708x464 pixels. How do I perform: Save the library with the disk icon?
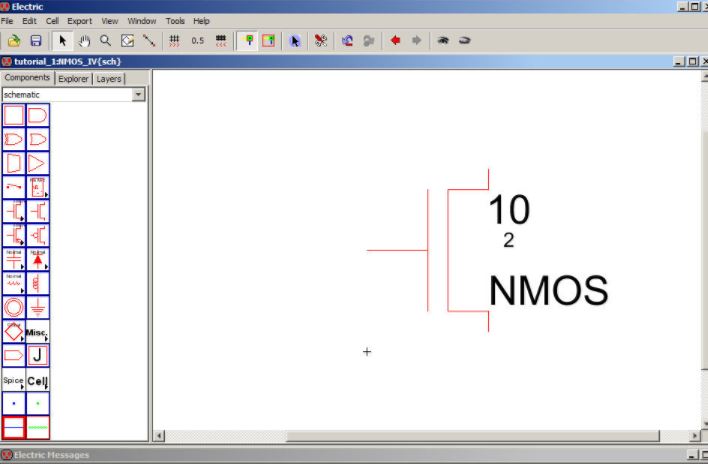[x=36, y=41]
